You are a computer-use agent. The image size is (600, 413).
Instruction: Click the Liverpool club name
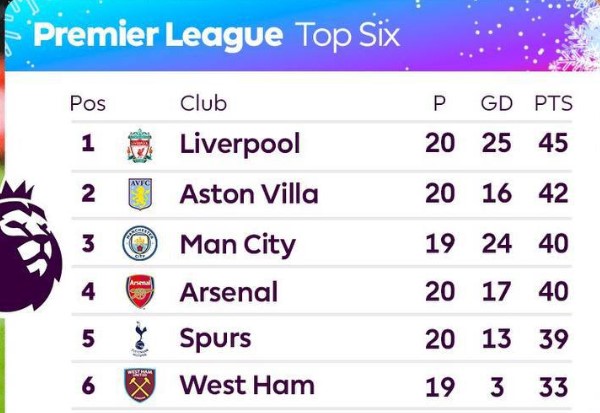click(x=239, y=144)
